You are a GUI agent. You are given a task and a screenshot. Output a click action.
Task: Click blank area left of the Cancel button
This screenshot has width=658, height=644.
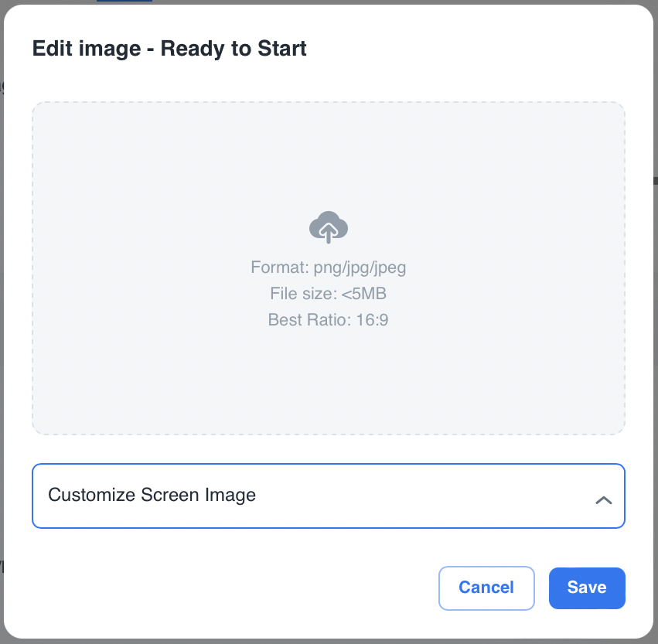[x=232, y=588]
